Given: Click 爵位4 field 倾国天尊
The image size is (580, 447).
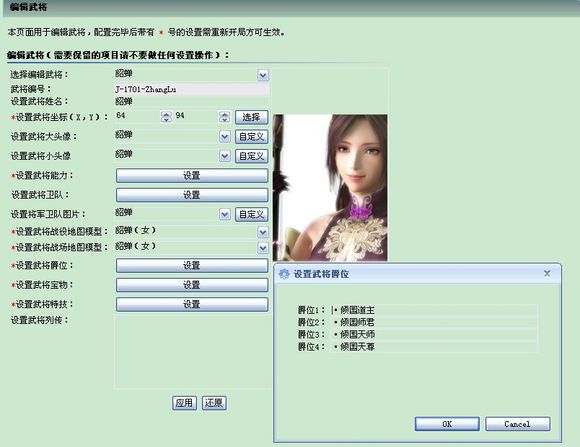Looking at the screenshot, I should [x=434, y=346].
